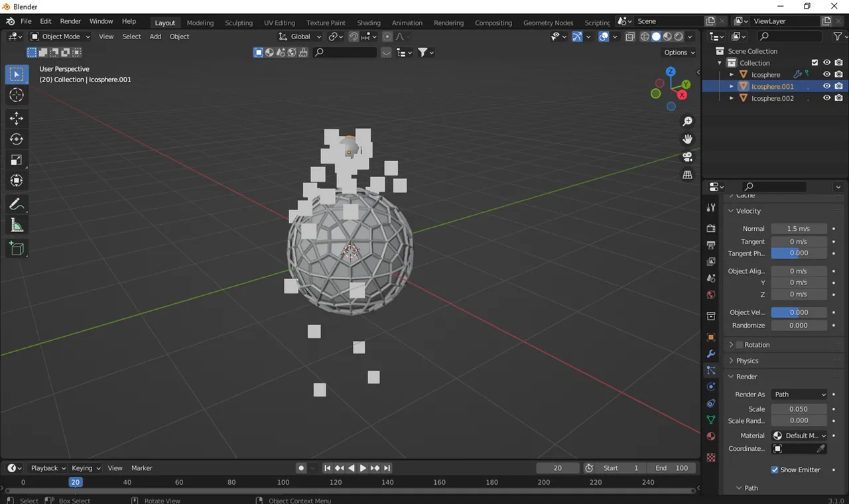Enable the Rotation checkbox
Image resolution: width=849 pixels, height=504 pixels.
click(740, 345)
